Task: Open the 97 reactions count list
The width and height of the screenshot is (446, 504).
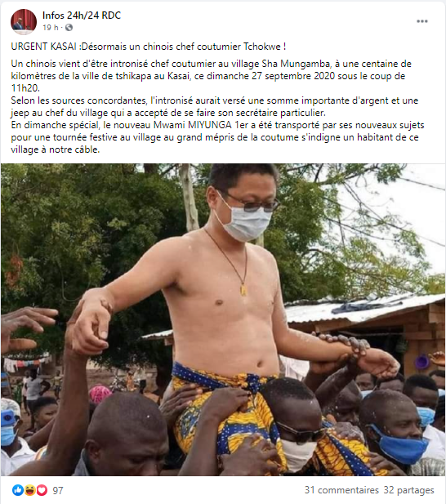Action: click(58, 490)
